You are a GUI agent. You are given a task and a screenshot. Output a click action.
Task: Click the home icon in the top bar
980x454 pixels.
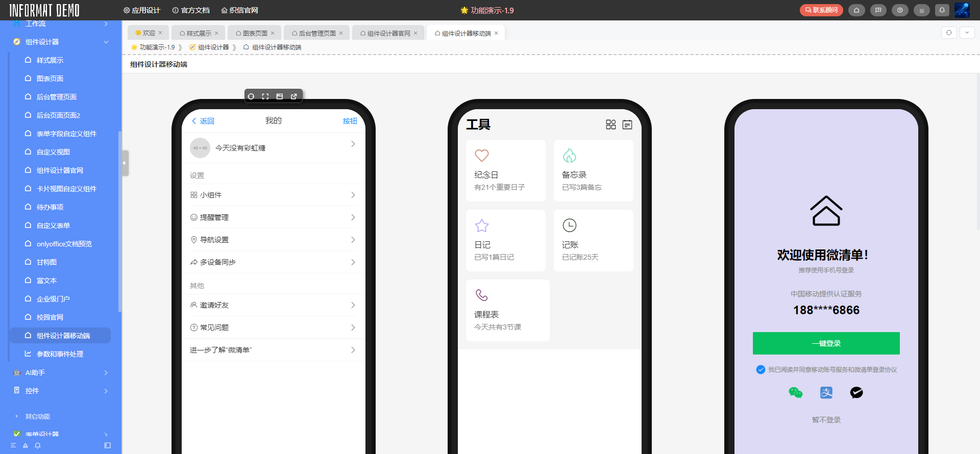tap(856, 10)
